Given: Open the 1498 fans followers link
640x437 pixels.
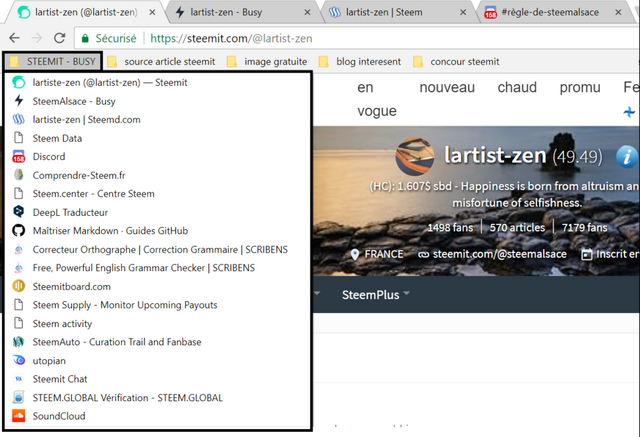Looking at the screenshot, I should tap(450, 228).
